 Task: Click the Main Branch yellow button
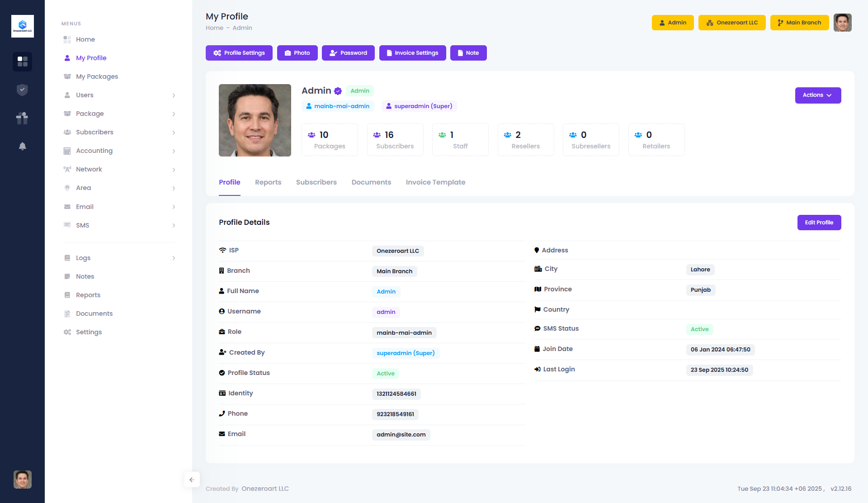click(799, 23)
